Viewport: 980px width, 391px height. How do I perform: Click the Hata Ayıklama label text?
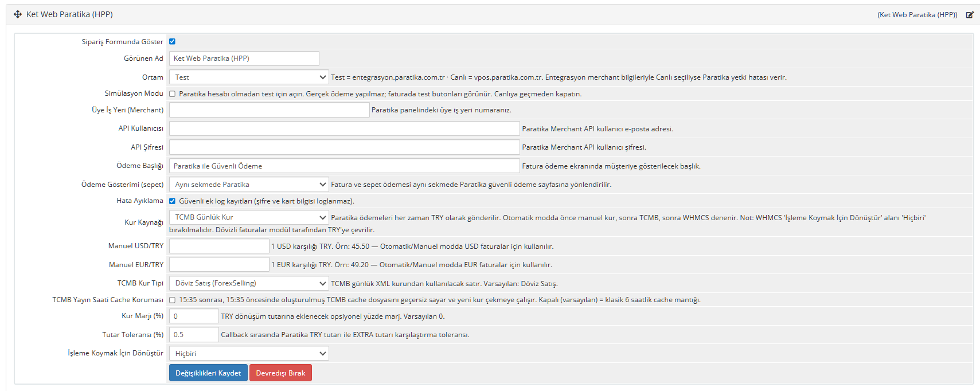pos(140,201)
